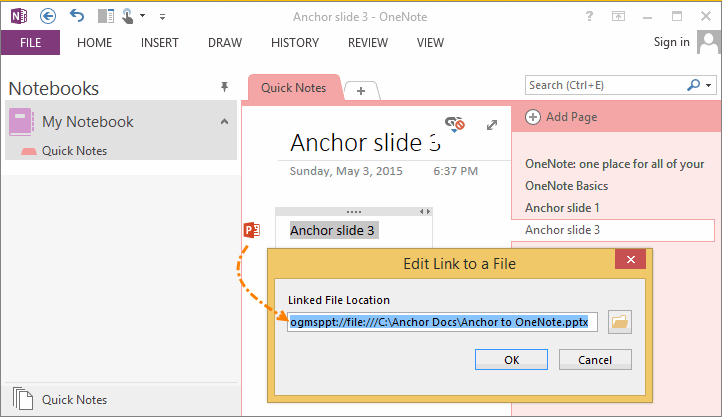Switch to HISTORY ribbon tab
Screen dimensions: 722x417
coord(295,43)
